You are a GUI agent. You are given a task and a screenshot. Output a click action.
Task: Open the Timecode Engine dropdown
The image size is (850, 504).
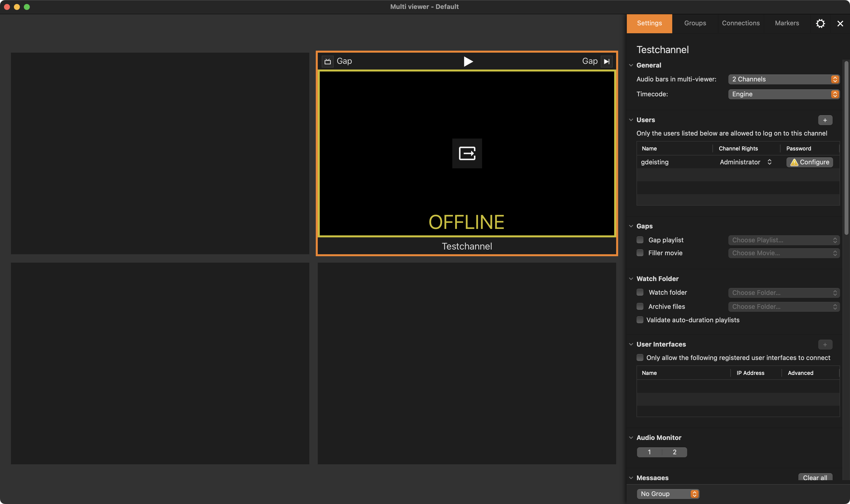pos(784,94)
